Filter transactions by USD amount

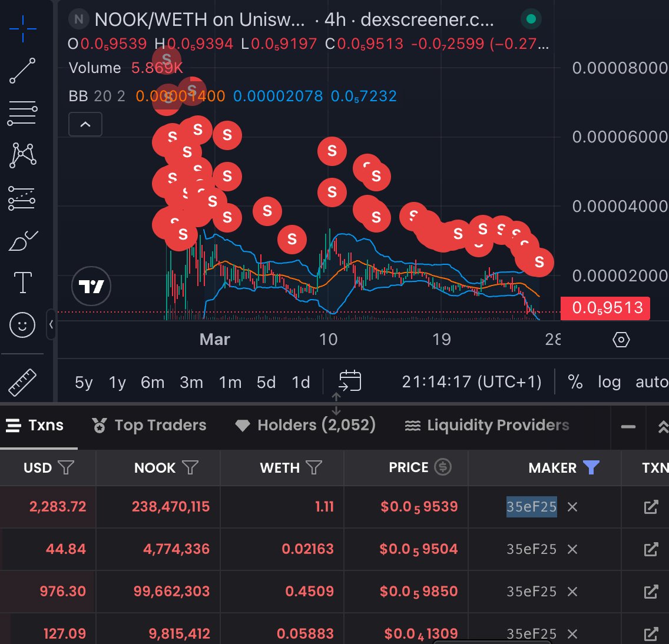coord(66,467)
